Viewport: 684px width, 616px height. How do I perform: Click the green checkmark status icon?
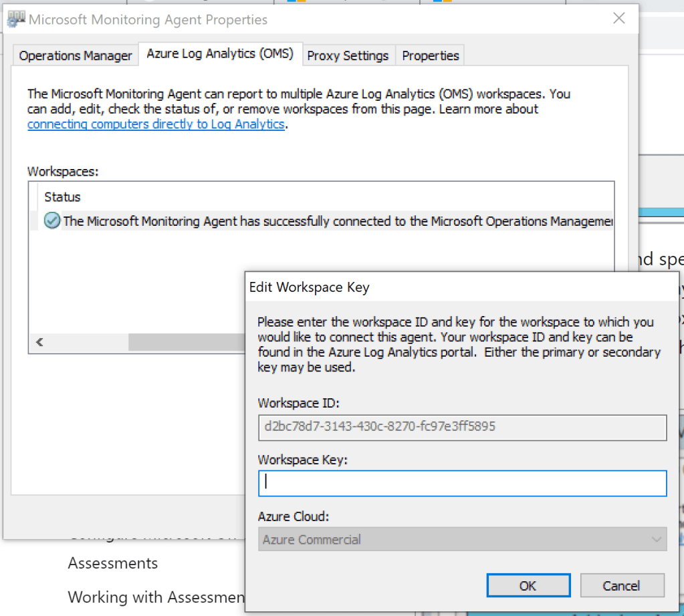pyautogui.click(x=51, y=221)
